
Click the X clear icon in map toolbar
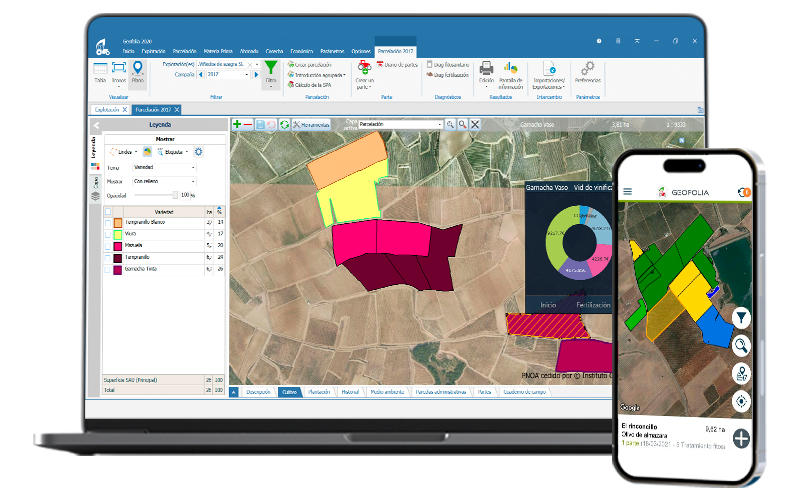[x=475, y=124]
